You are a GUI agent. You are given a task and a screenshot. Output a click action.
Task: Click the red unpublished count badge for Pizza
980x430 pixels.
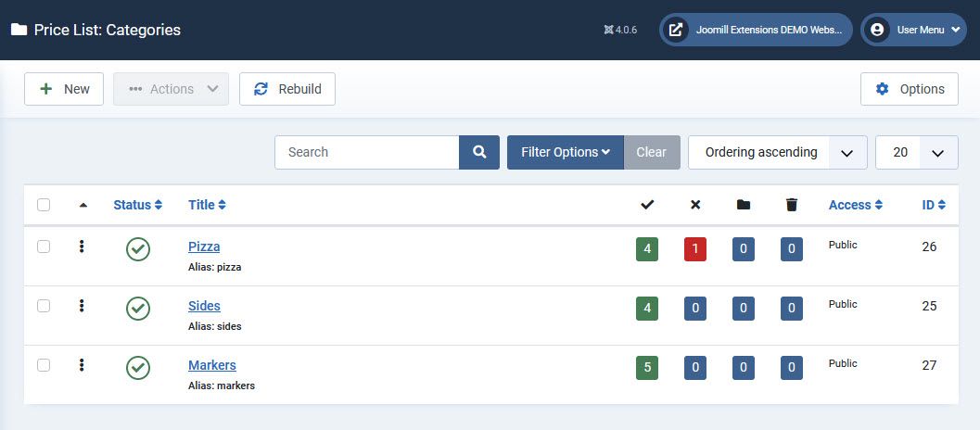(695, 249)
